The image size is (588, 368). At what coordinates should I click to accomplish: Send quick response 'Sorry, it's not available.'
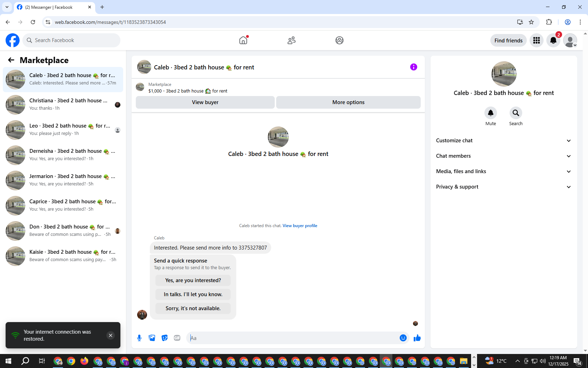point(193,308)
